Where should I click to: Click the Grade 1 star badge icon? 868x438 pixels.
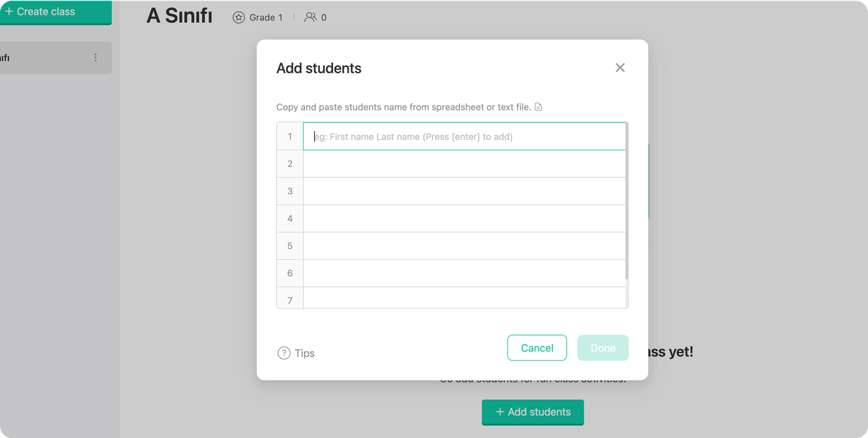[239, 17]
